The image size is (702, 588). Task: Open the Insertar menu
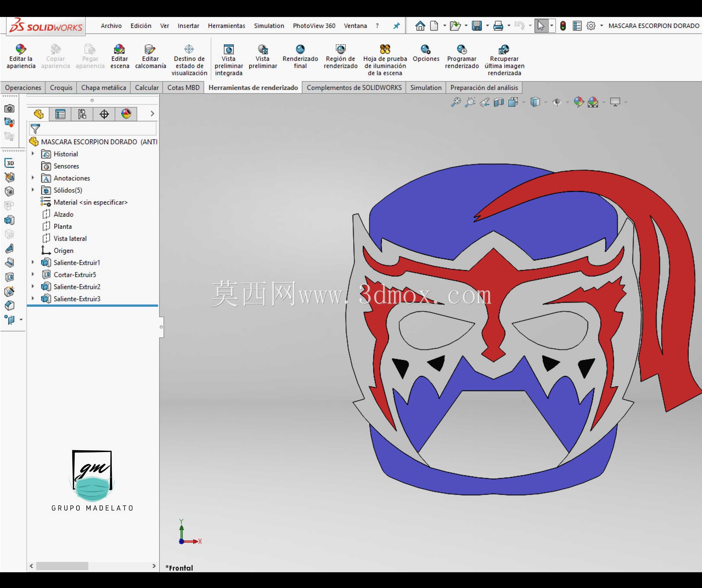point(188,26)
